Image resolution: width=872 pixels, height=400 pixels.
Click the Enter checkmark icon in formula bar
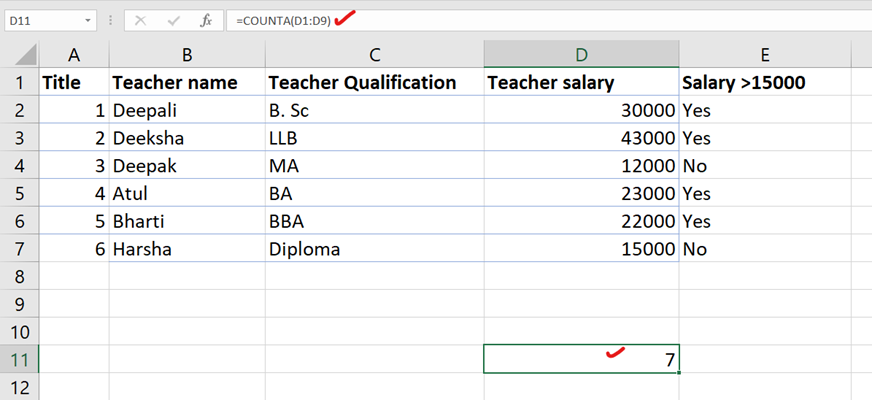[x=174, y=20]
